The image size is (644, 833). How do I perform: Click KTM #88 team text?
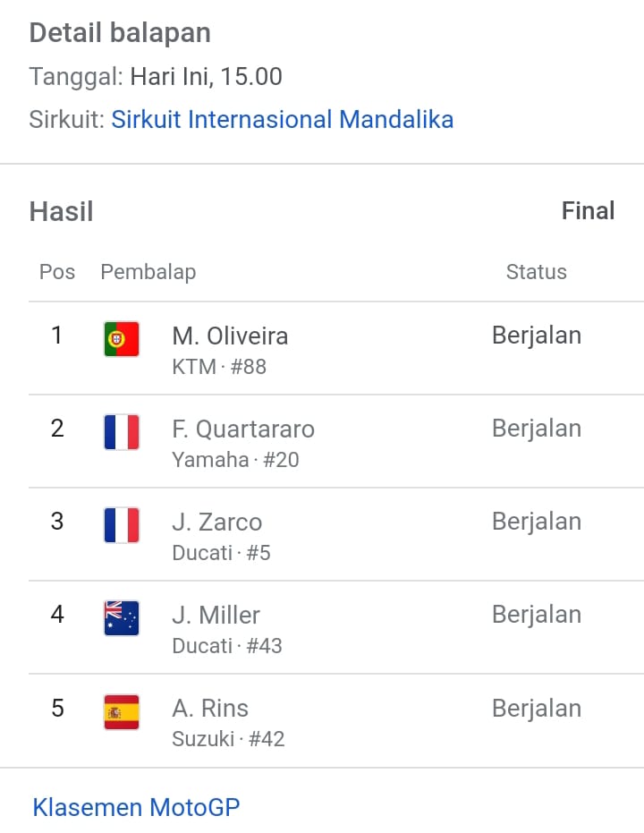[219, 367]
